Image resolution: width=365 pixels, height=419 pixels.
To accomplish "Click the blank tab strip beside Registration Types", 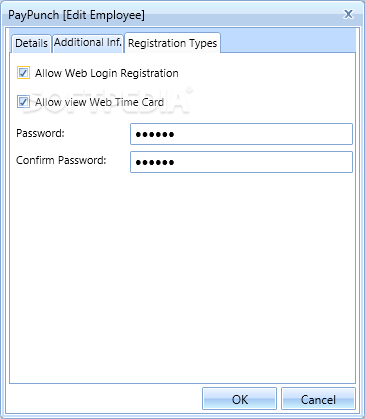I will point(288,43).
